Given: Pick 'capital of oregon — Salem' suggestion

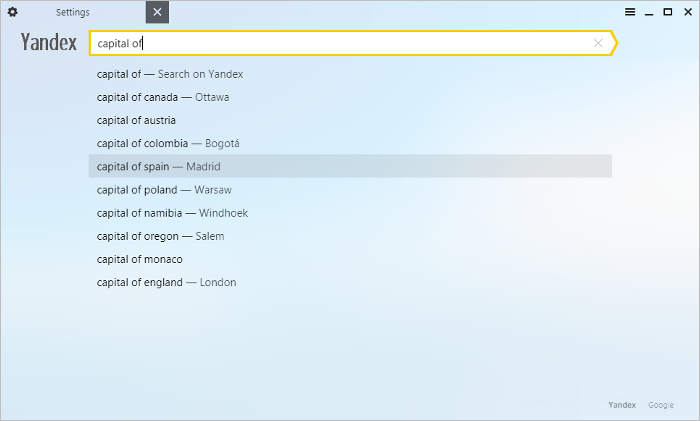Looking at the screenshot, I should point(350,236).
